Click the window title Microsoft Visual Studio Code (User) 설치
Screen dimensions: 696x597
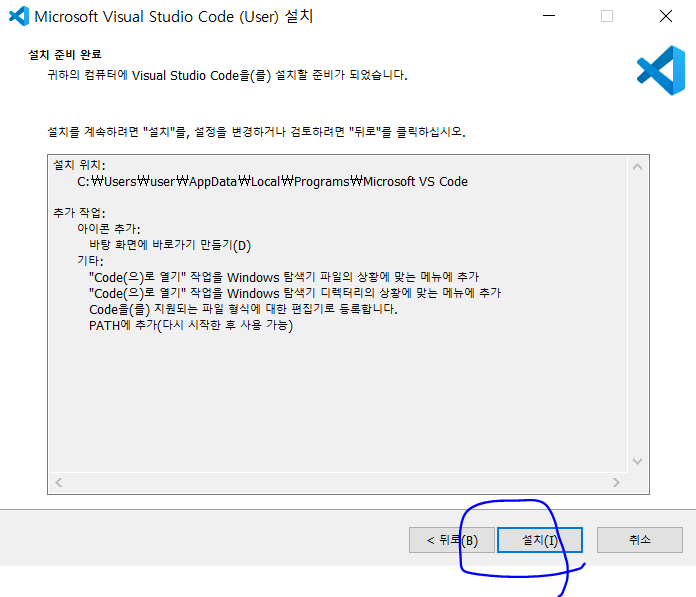pos(174,16)
